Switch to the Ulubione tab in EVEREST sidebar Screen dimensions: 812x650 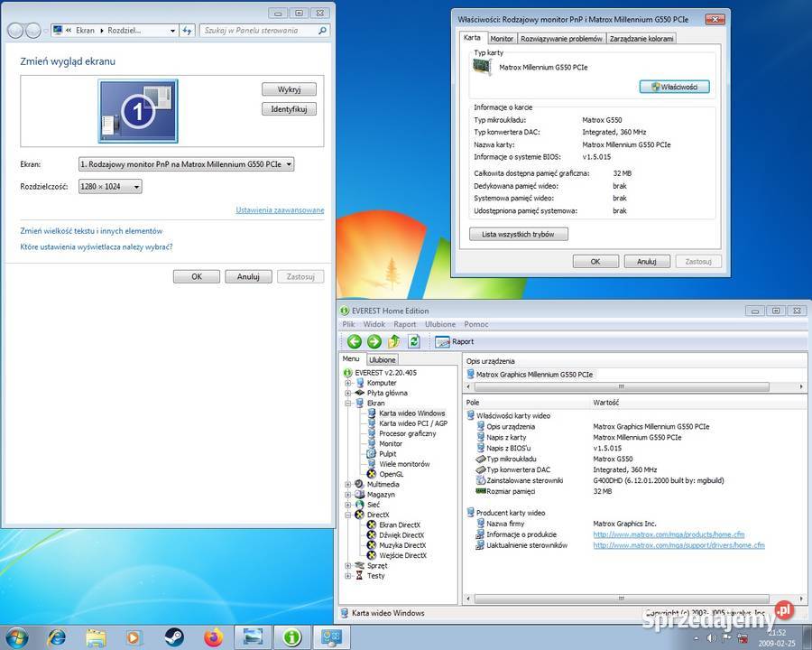click(x=383, y=359)
